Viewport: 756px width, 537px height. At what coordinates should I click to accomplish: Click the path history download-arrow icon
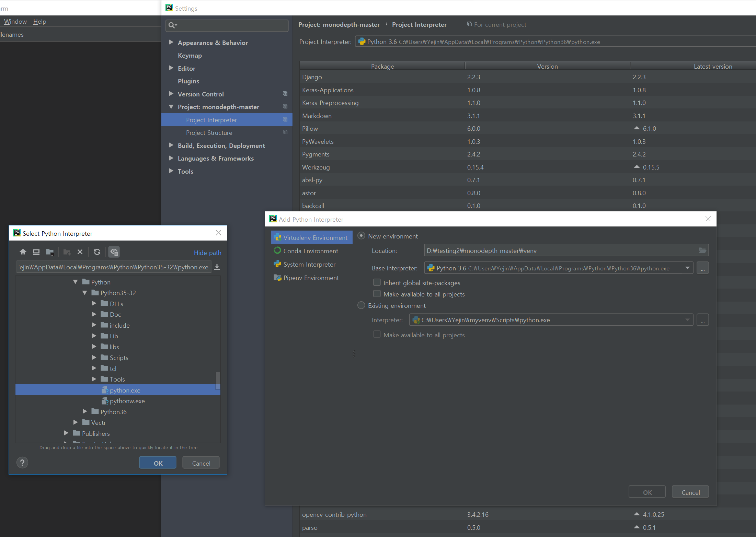(217, 267)
